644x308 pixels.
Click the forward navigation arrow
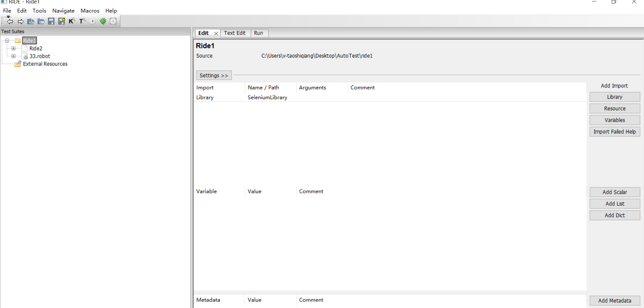pyautogui.click(x=20, y=21)
